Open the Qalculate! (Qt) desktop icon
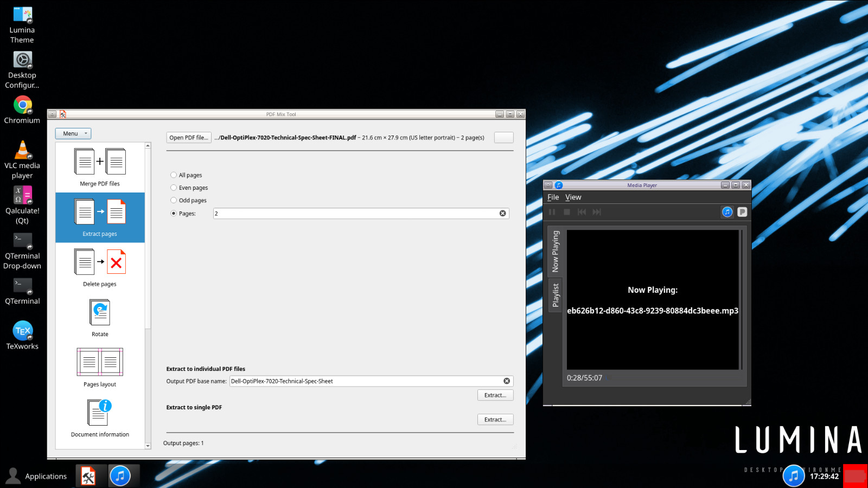 coord(22,205)
